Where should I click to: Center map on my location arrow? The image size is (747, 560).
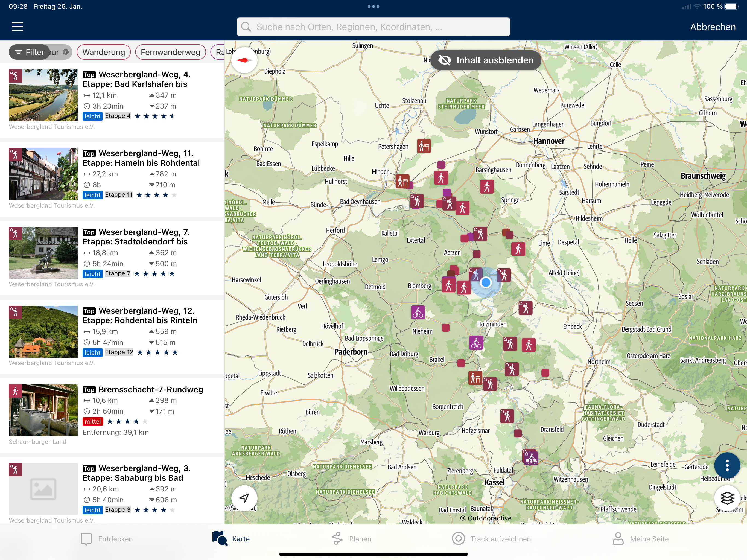(x=244, y=498)
